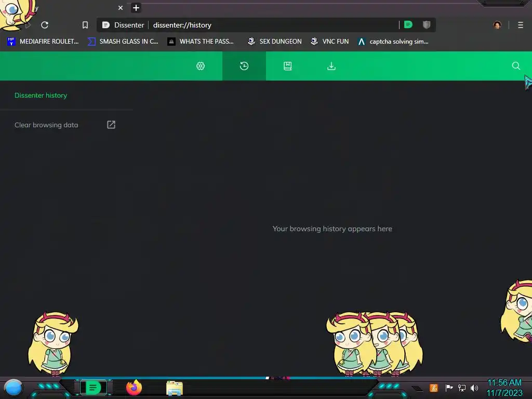The image size is (532, 399).
Task: Open the network tray icon
Action: (x=461, y=388)
